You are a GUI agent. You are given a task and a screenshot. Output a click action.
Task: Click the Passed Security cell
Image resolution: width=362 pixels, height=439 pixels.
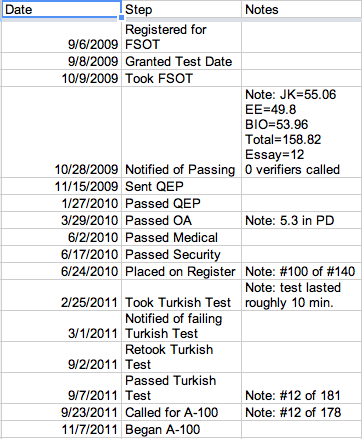tap(181, 254)
